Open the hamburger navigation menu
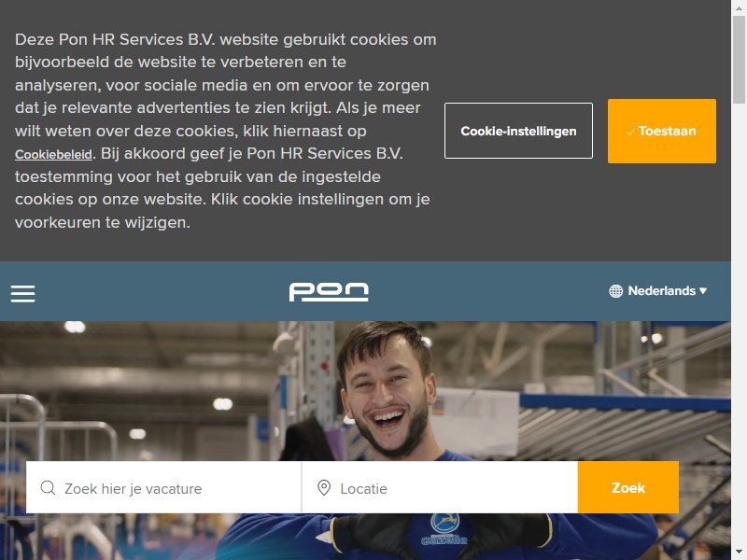Screen dimensions: 747x560 [x=22, y=293]
